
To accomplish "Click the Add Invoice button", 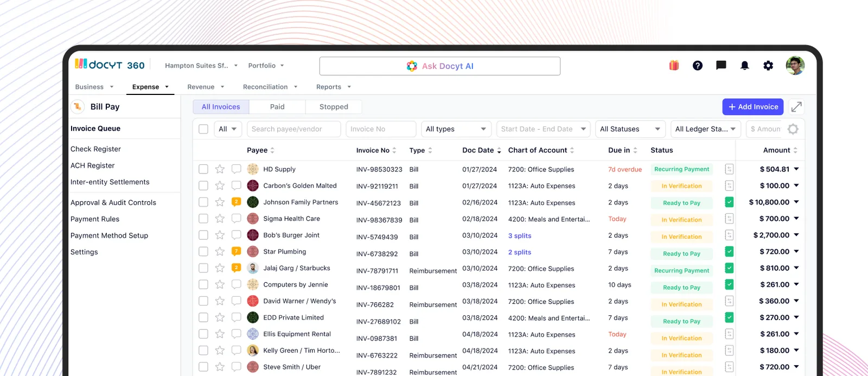I will [753, 107].
